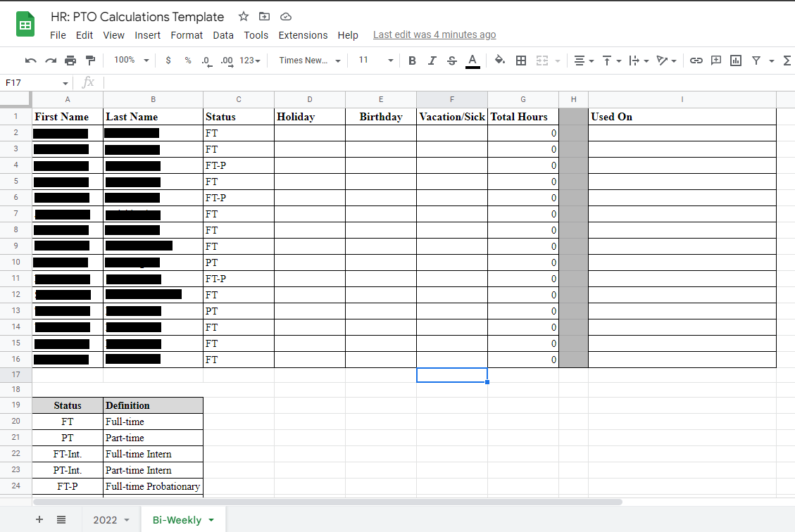Select the Paint format tool
The height and width of the screenshot is (532, 795).
[90, 61]
